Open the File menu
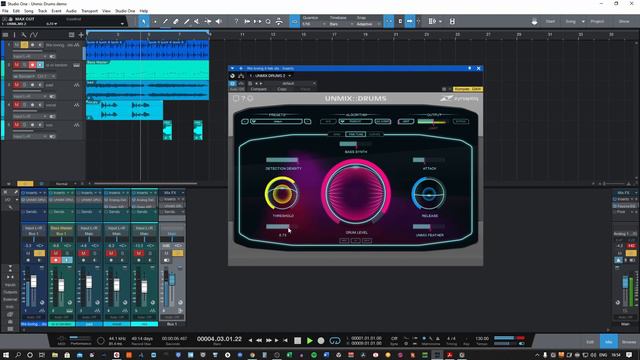Viewport: 640px width, 360px height. pos(5,11)
